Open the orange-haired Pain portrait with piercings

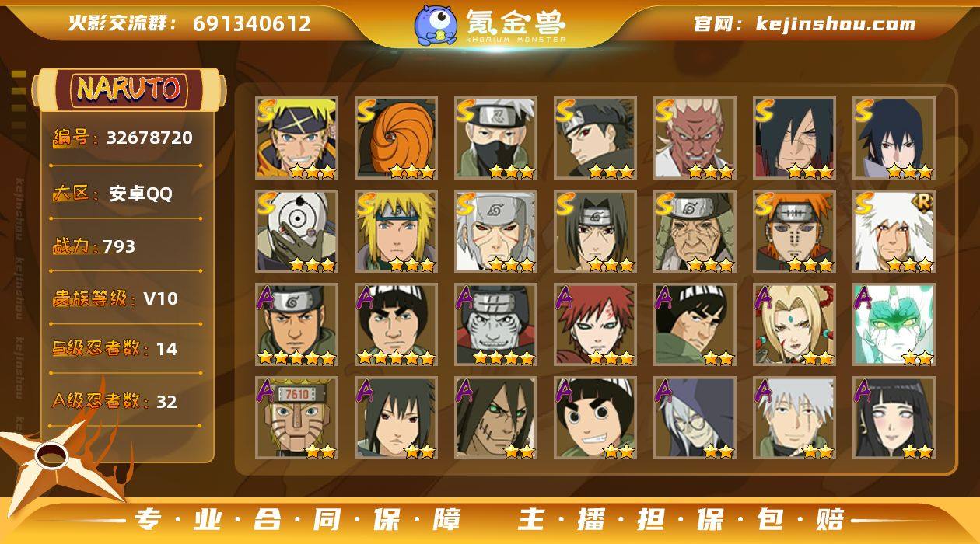(x=795, y=232)
